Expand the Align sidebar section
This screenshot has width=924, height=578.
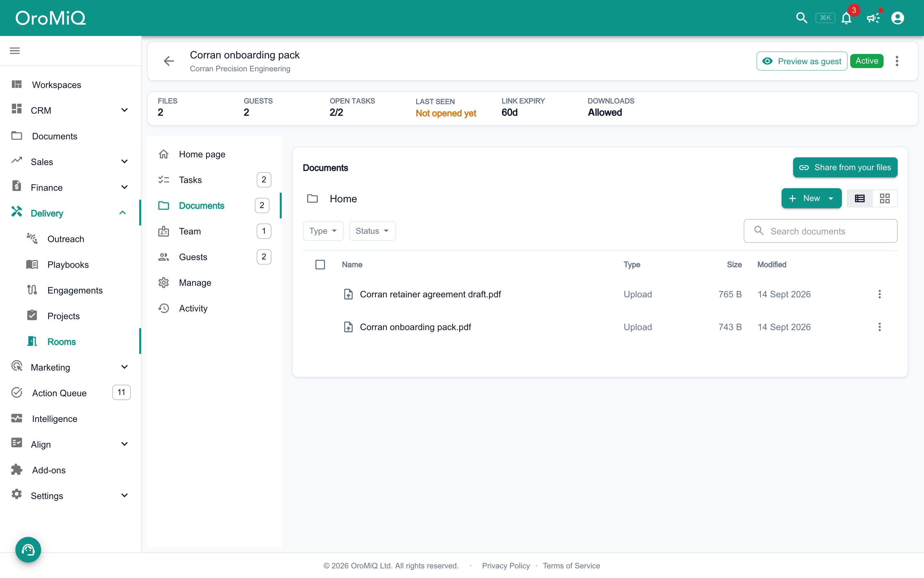tap(124, 444)
